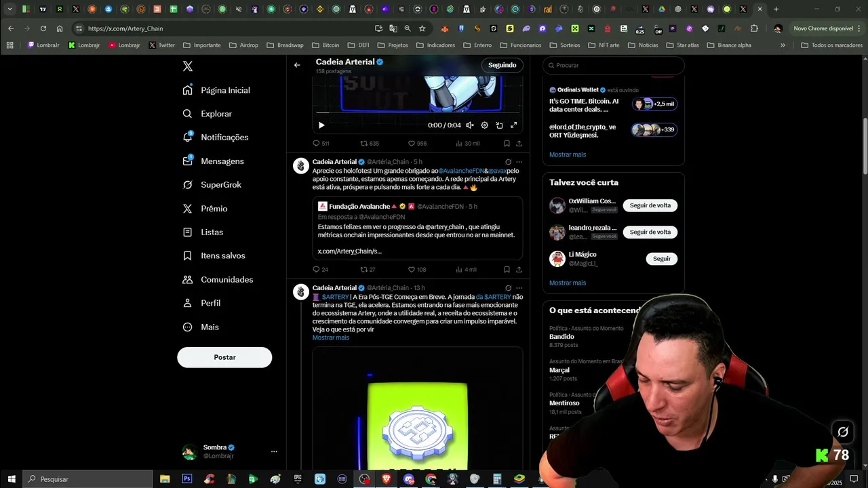Follow Li Mágico
Viewport: 868px width, 488px height.
662,259
